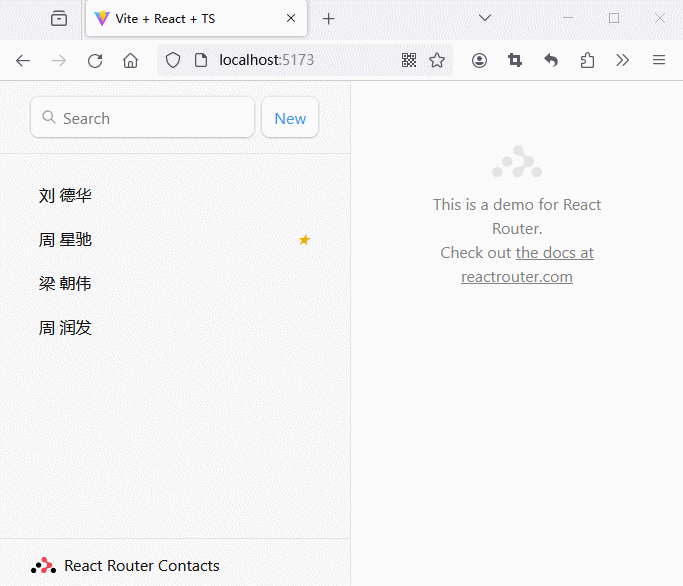Go to the browser home page icon

(130, 60)
